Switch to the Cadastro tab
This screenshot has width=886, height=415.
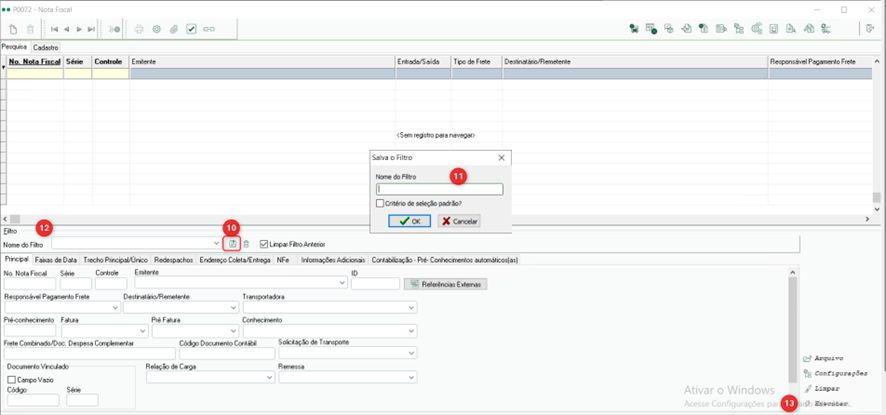pos(46,47)
